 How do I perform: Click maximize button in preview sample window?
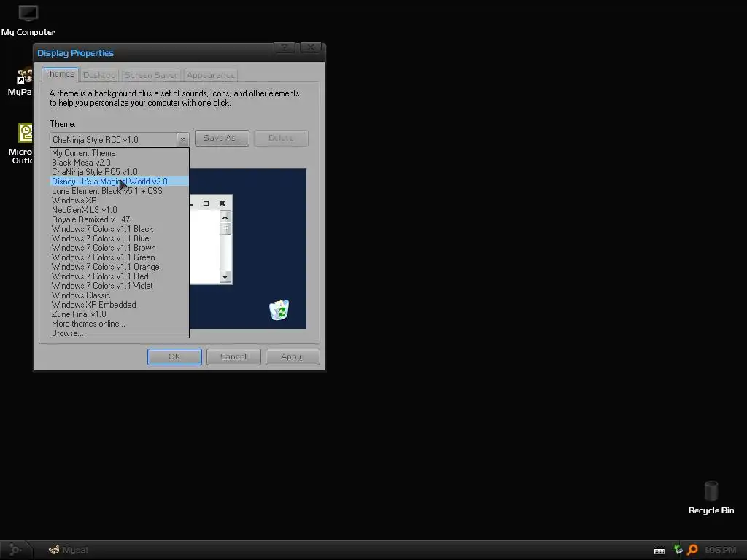[x=206, y=203]
